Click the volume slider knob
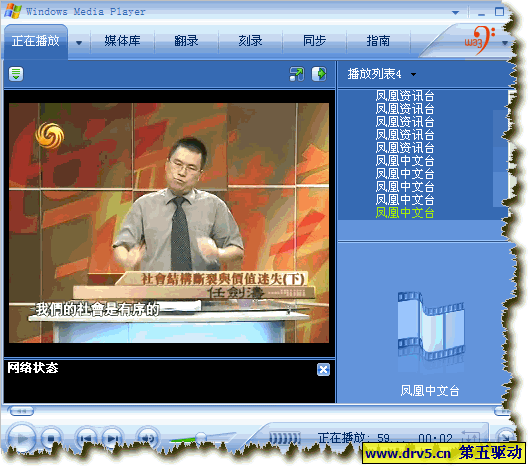Image resolution: width=529 pixels, height=467 pixels. point(200,437)
